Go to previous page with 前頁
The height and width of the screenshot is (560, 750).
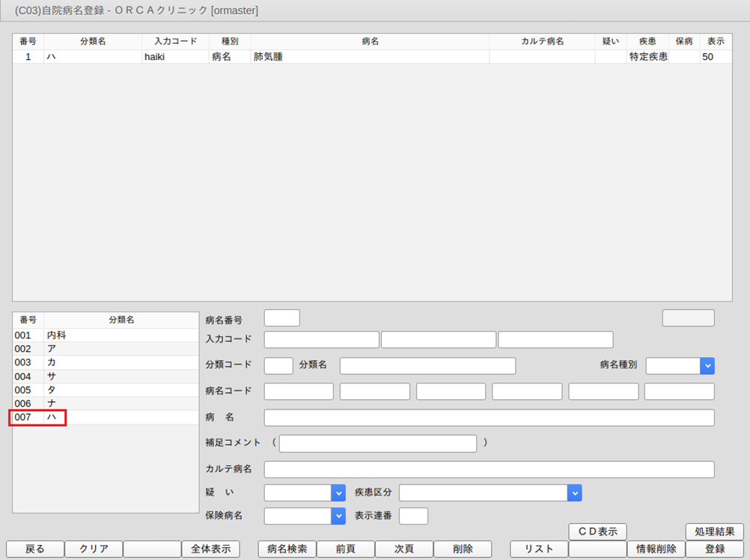coord(345,549)
